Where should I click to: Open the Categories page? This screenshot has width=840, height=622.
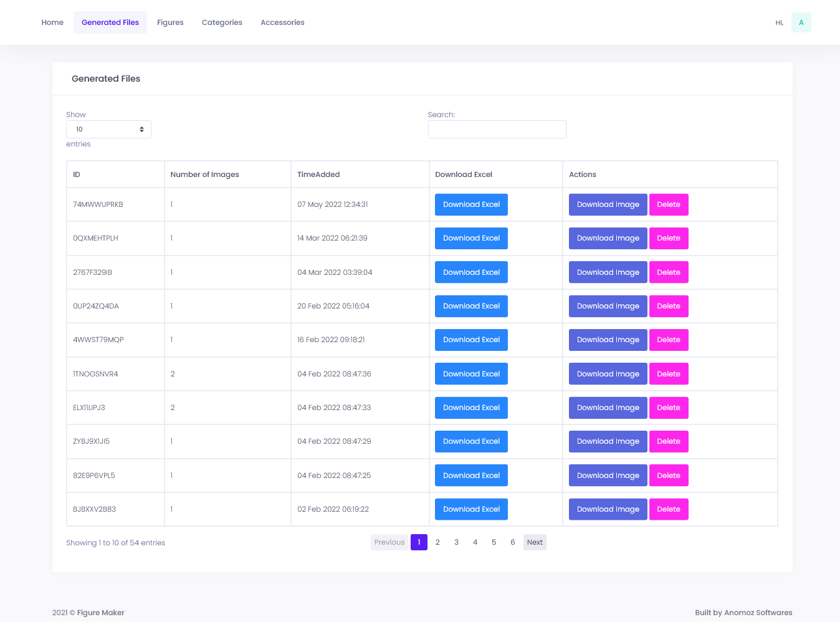click(x=222, y=22)
